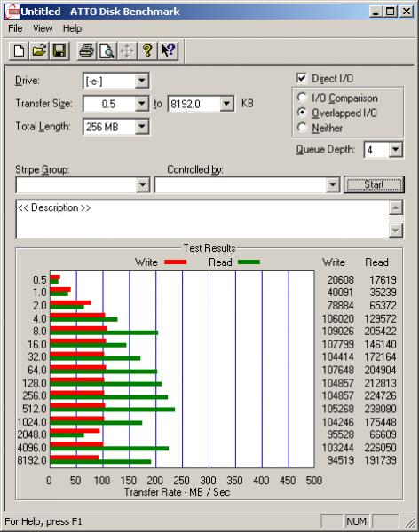Print results with the printer icon
Screen dimensions: 419x532
(x=87, y=51)
